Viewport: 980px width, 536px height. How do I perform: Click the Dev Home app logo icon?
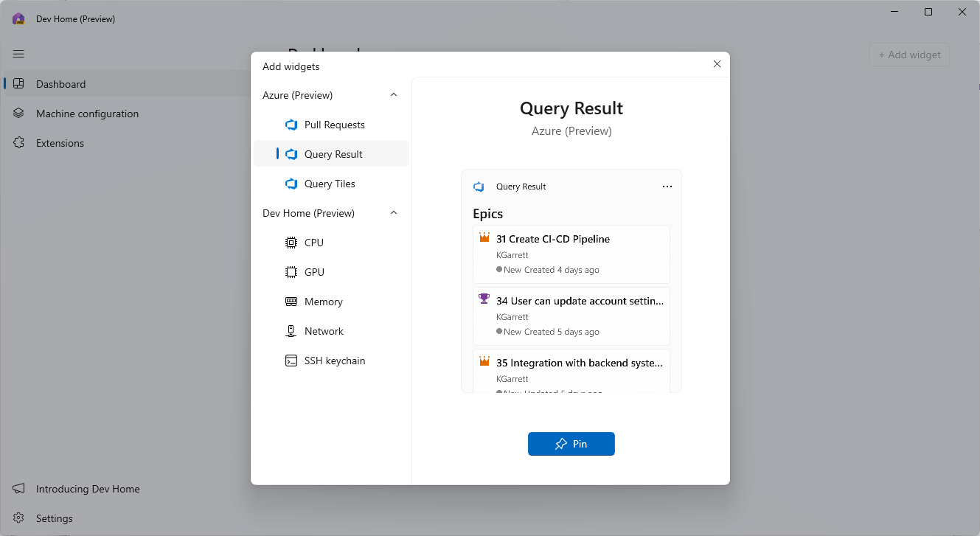click(x=18, y=19)
